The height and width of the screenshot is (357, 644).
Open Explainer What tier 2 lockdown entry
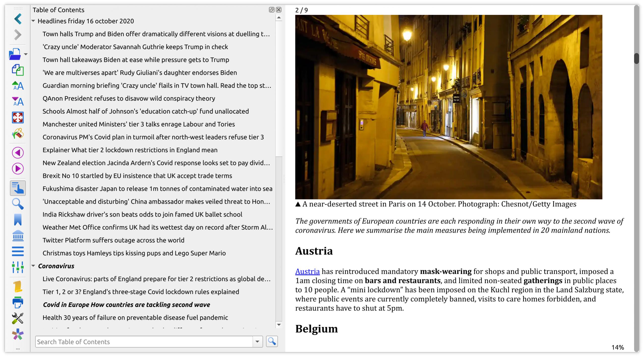tap(130, 150)
